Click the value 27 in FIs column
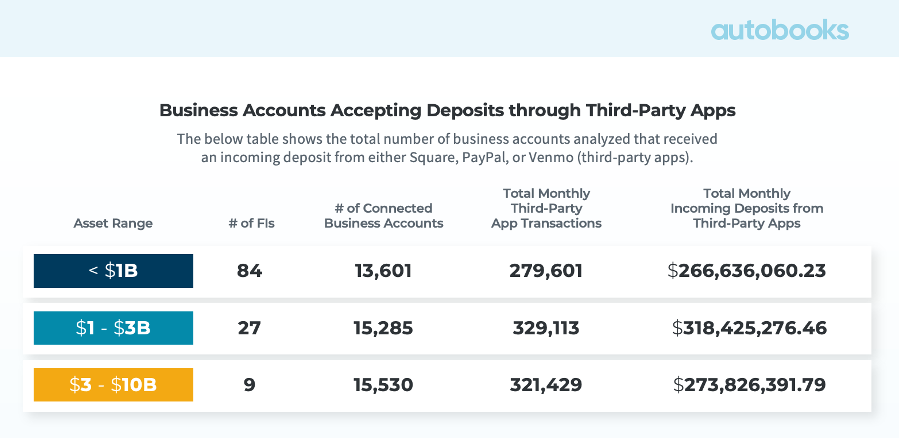This screenshot has width=900, height=438. coord(249,327)
